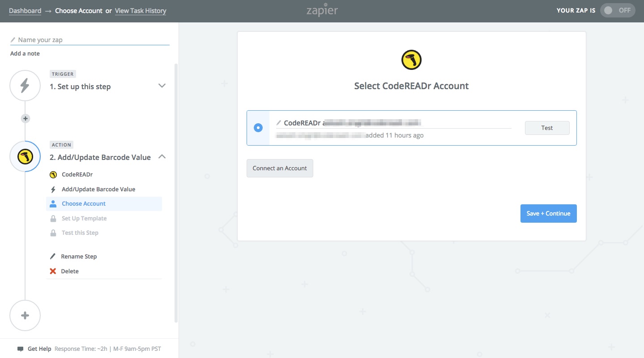This screenshot has height=358, width=644.
Task: Add a new step with bottom plus circle
Action: pos(25,315)
